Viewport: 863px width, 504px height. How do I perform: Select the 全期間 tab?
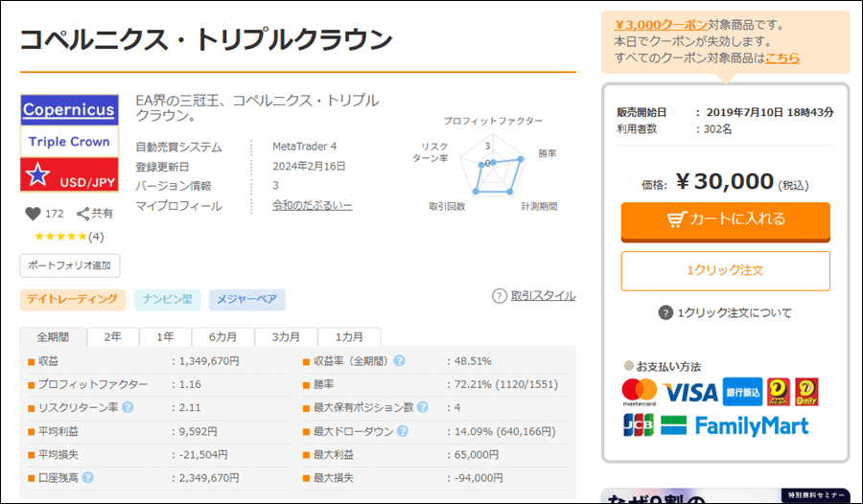point(53,337)
